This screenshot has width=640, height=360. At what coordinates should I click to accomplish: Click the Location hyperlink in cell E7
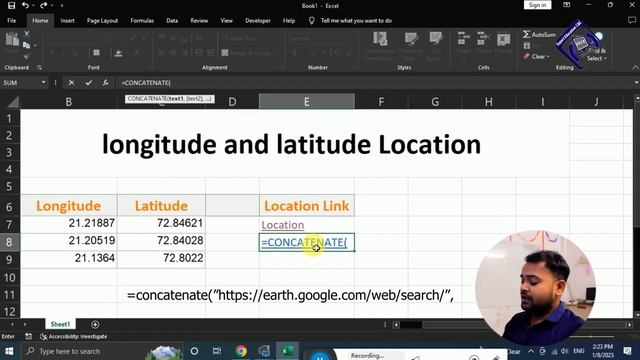click(x=282, y=225)
